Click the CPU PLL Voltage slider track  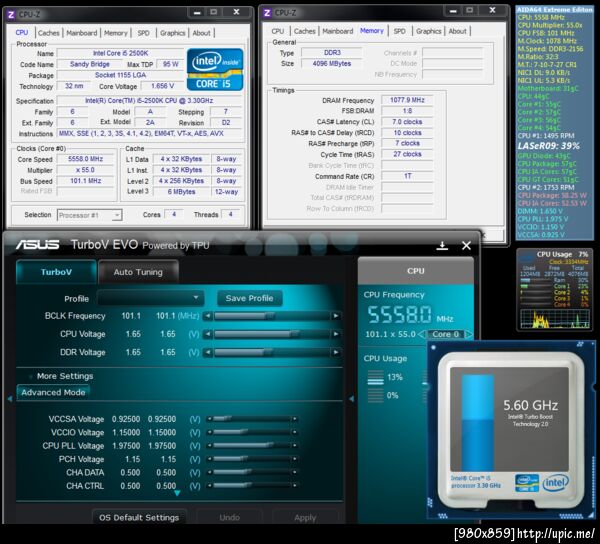pyautogui.click(x=252, y=446)
